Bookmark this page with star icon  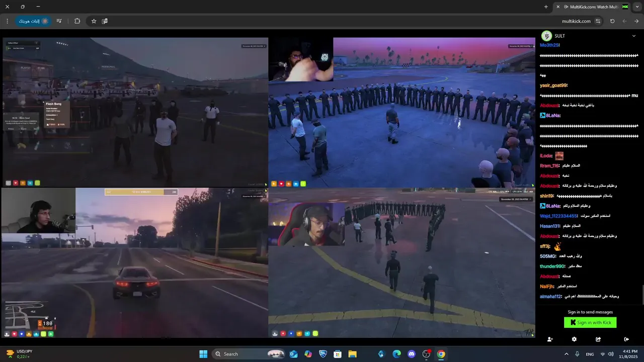pyautogui.click(x=94, y=21)
